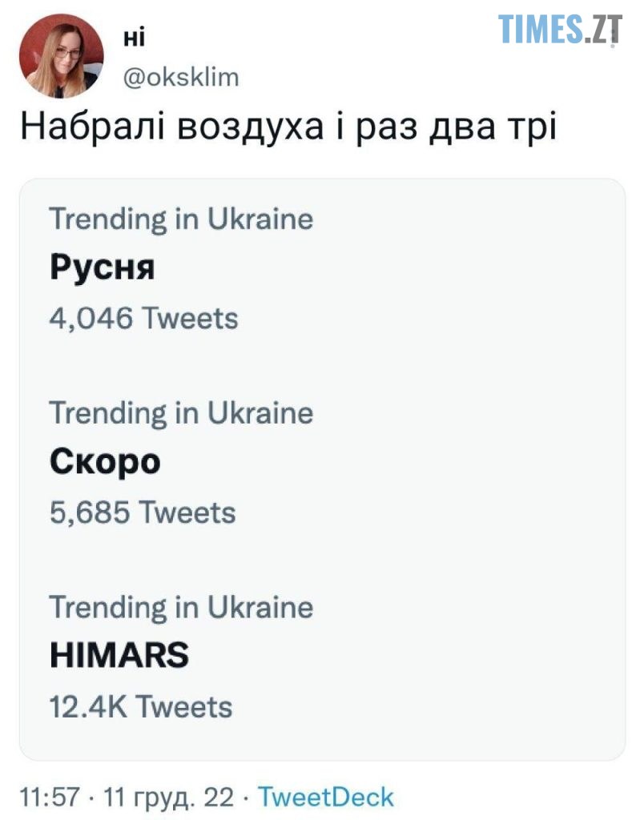
Task: Click the word "Набралі" in the tweet
Action: (x=88, y=129)
